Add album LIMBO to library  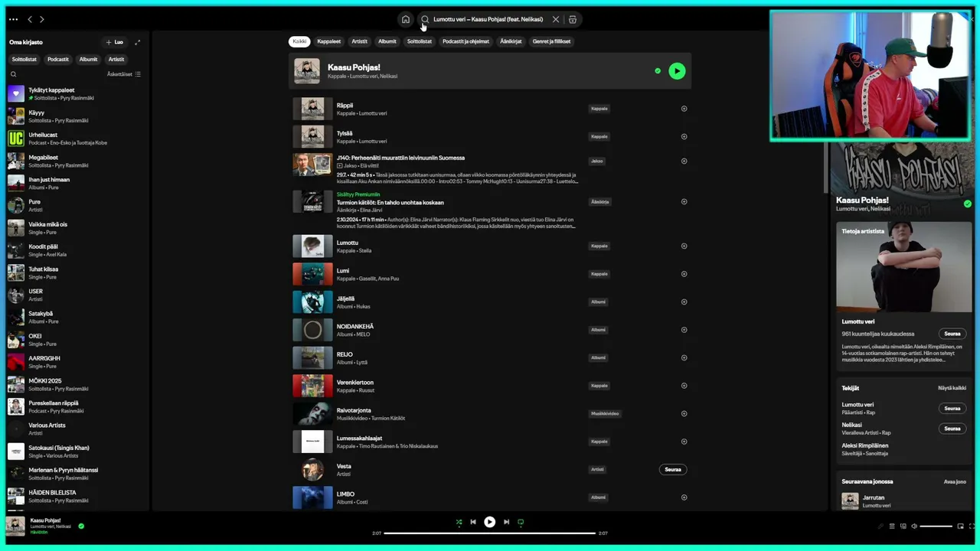[x=684, y=497]
